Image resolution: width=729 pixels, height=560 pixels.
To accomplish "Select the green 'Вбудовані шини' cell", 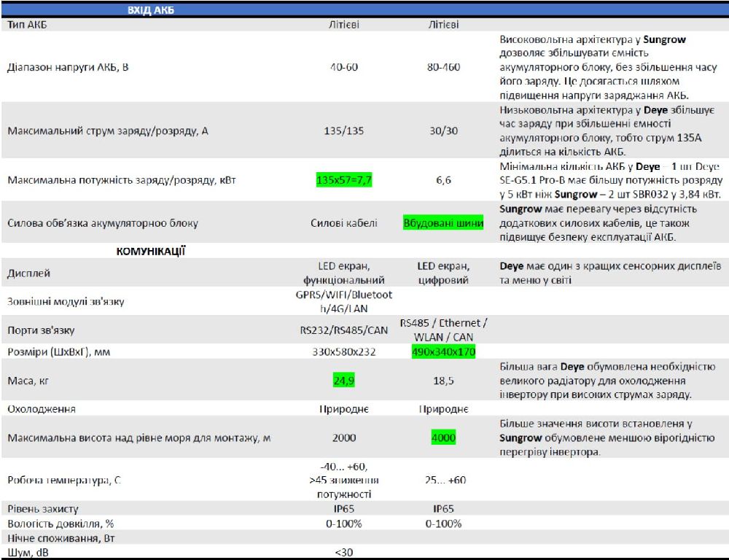I will pos(443,222).
